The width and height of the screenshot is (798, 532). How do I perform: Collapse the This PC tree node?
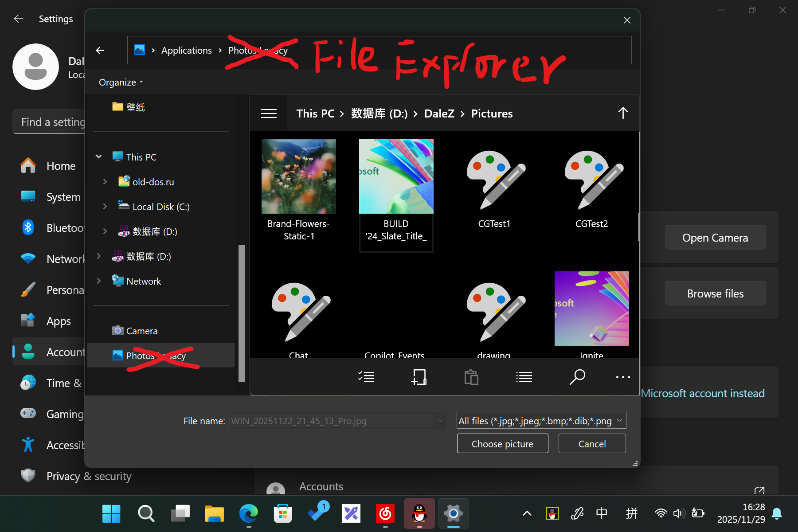(99, 157)
